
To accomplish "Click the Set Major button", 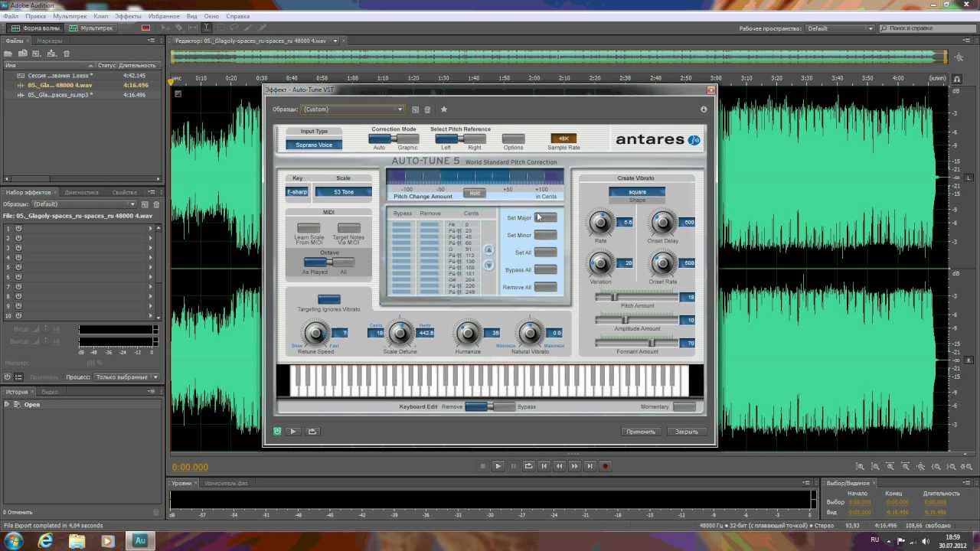I will click(546, 218).
